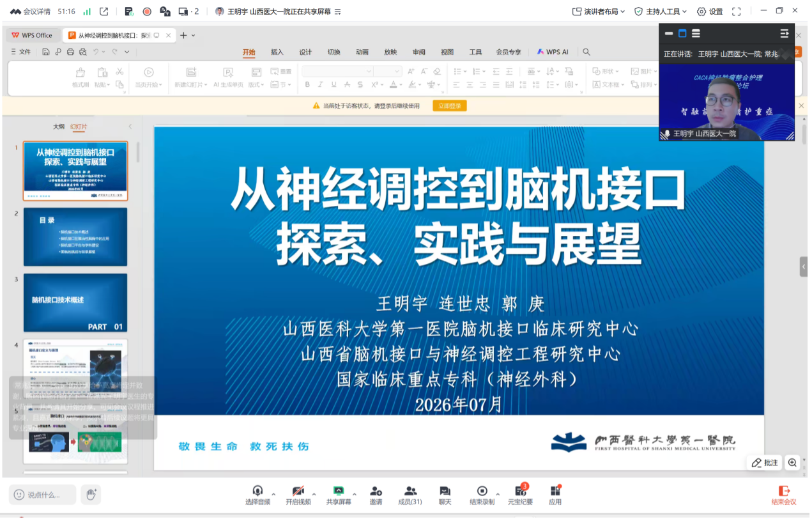Open the 聊天 chat icon
The height and width of the screenshot is (519, 812).
pos(445,495)
